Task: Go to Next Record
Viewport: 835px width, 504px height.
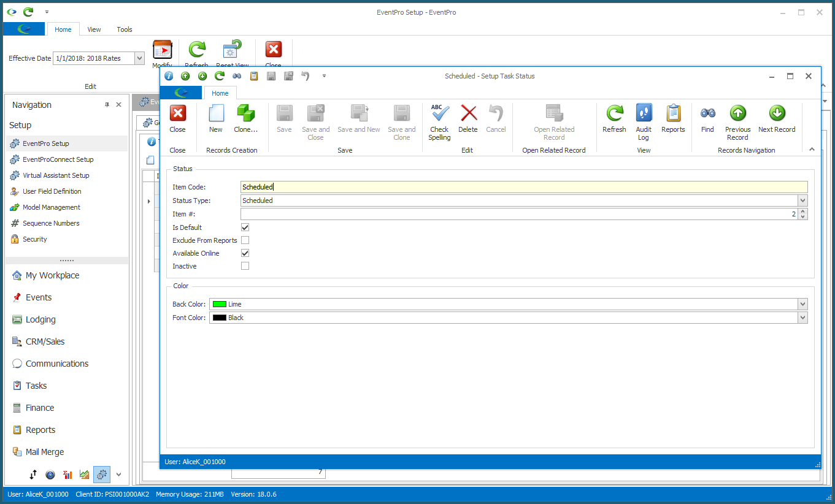Action: click(x=777, y=118)
